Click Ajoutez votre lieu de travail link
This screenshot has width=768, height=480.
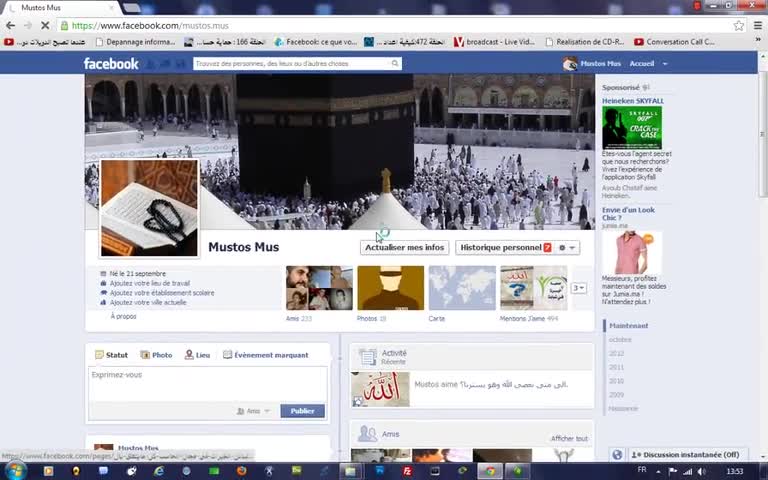(149, 283)
